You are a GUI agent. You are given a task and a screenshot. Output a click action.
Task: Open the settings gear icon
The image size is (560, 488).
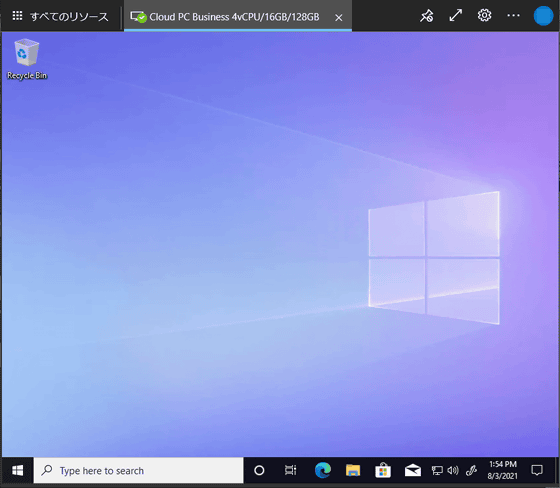click(x=484, y=15)
